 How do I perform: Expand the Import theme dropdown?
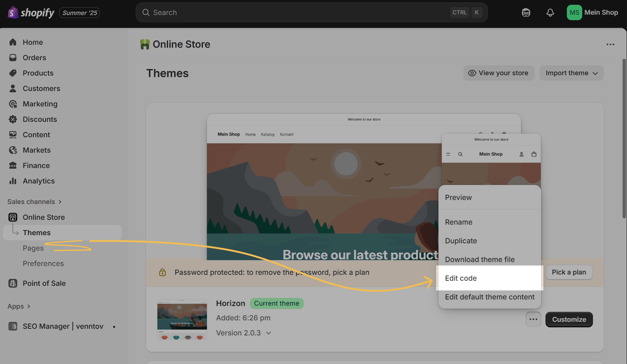(571, 73)
